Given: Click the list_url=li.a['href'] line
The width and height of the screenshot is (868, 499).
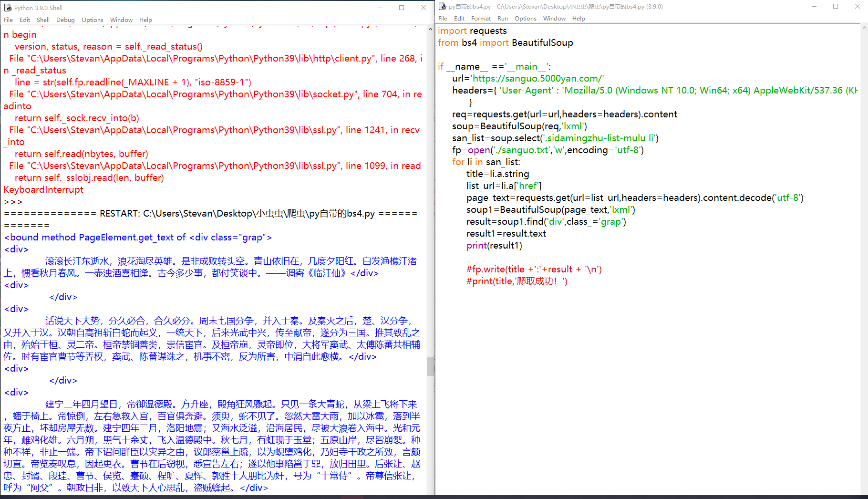Looking at the screenshot, I should click(504, 186).
